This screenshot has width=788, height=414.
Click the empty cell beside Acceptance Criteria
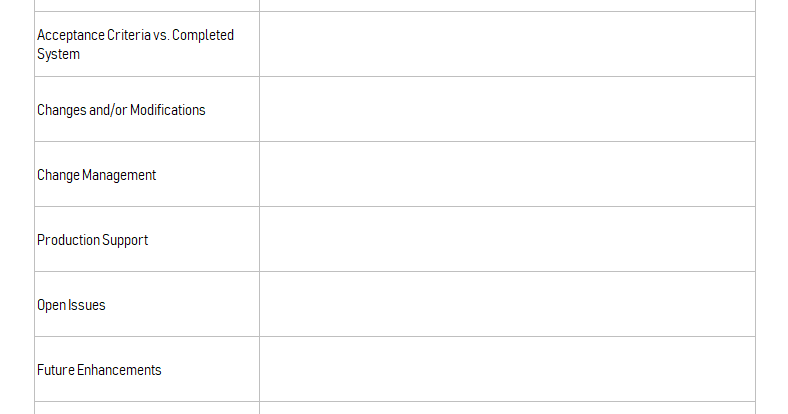[507, 44]
